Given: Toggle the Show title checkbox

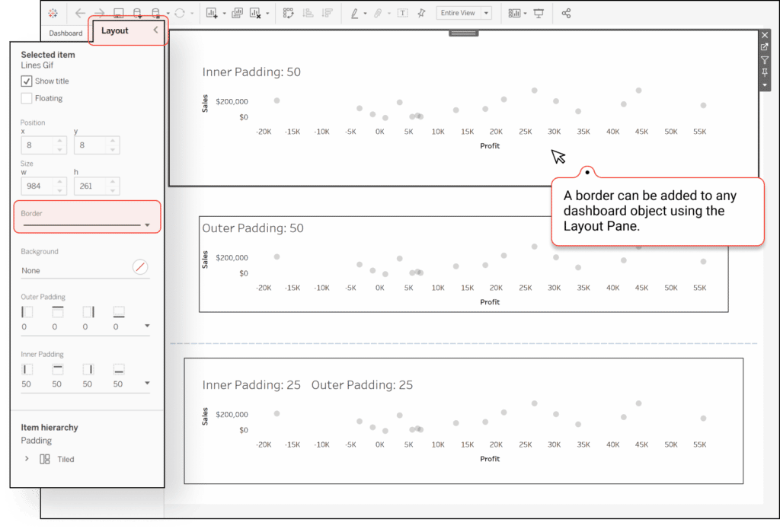Looking at the screenshot, I should (x=27, y=81).
